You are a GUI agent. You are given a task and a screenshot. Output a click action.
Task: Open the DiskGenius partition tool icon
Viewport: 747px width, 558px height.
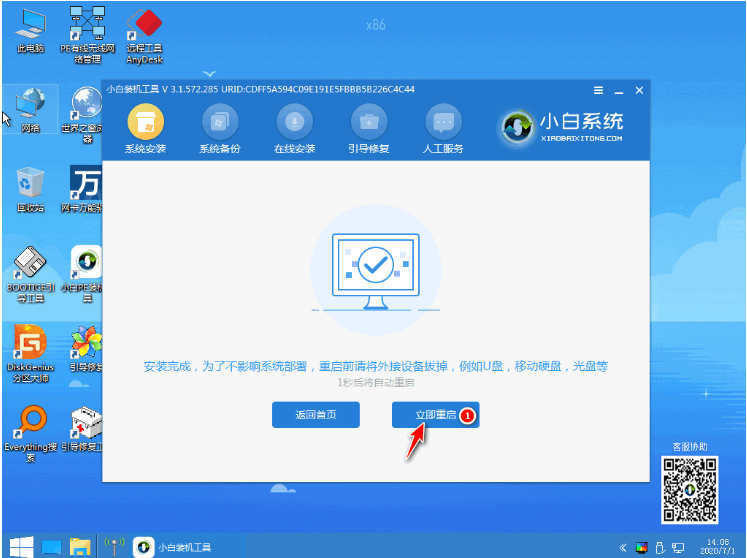pos(30,354)
